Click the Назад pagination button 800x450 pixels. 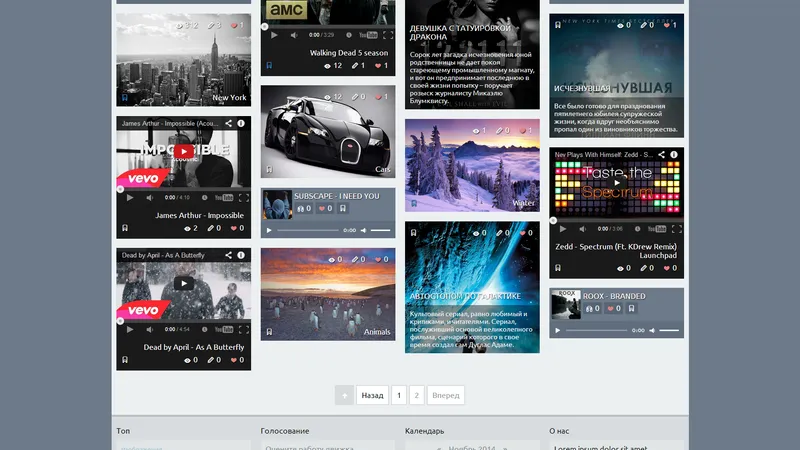point(372,395)
